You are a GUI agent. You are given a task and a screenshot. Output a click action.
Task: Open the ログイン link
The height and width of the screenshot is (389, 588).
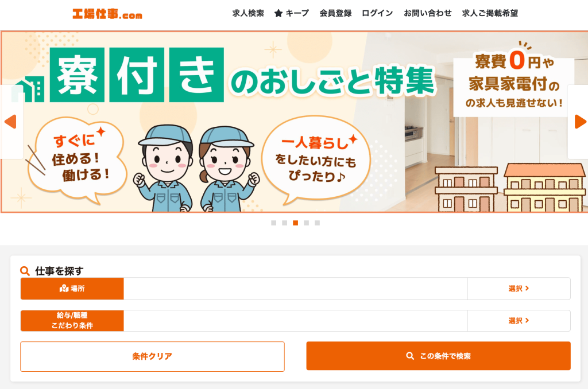pyautogui.click(x=377, y=13)
